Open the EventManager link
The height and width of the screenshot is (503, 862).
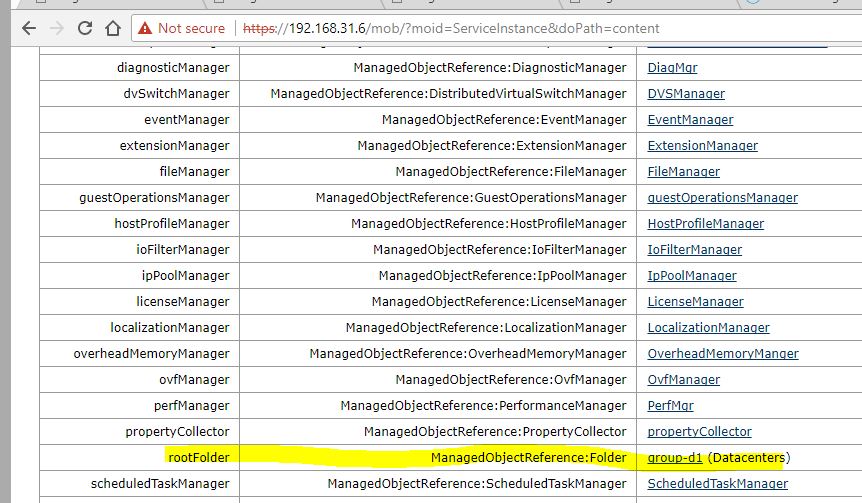(690, 119)
